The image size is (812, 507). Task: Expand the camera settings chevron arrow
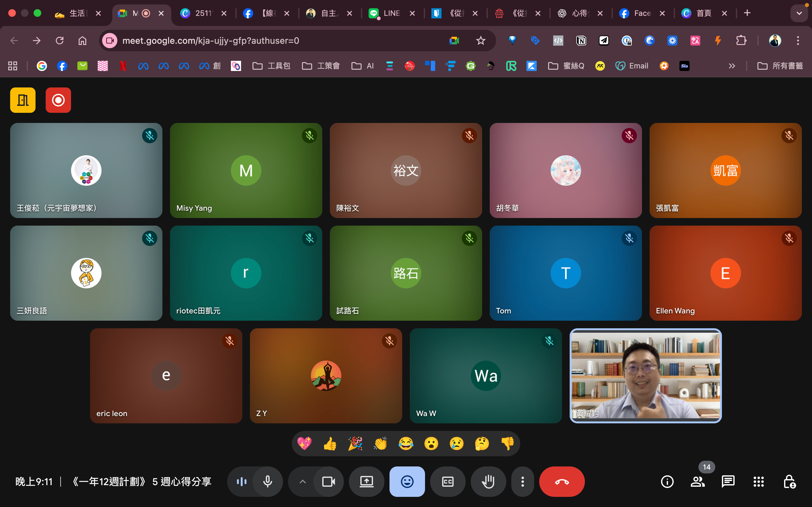point(302,482)
